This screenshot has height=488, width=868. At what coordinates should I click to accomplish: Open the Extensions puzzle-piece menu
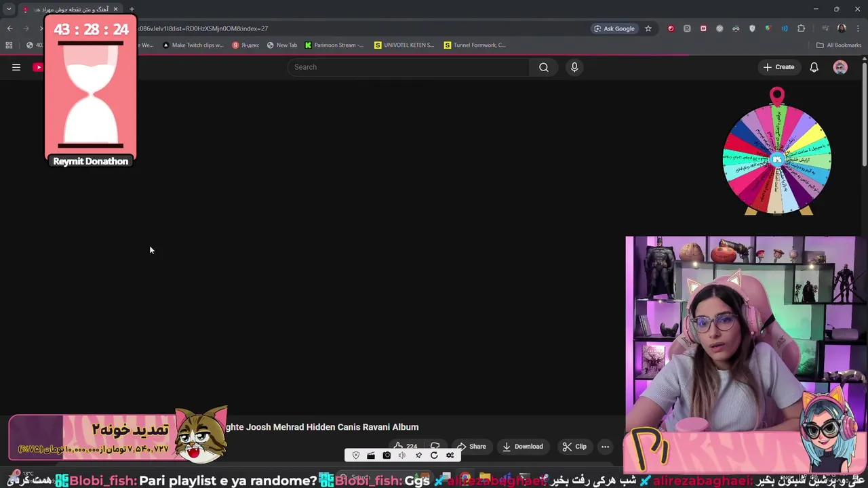tap(802, 28)
